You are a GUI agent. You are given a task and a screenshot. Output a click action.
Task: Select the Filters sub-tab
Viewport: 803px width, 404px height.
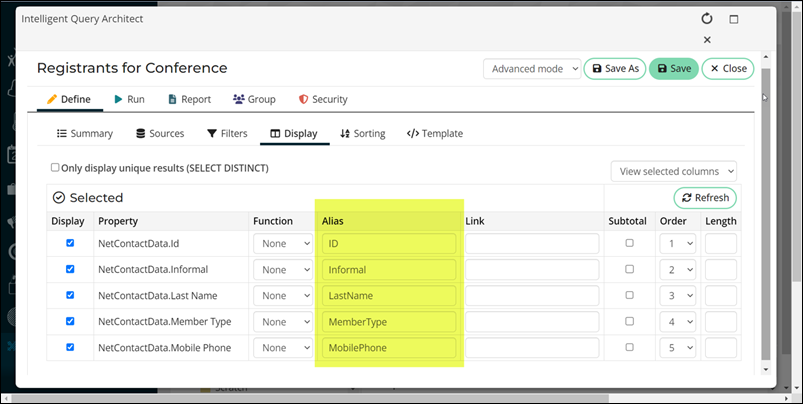point(227,133)
